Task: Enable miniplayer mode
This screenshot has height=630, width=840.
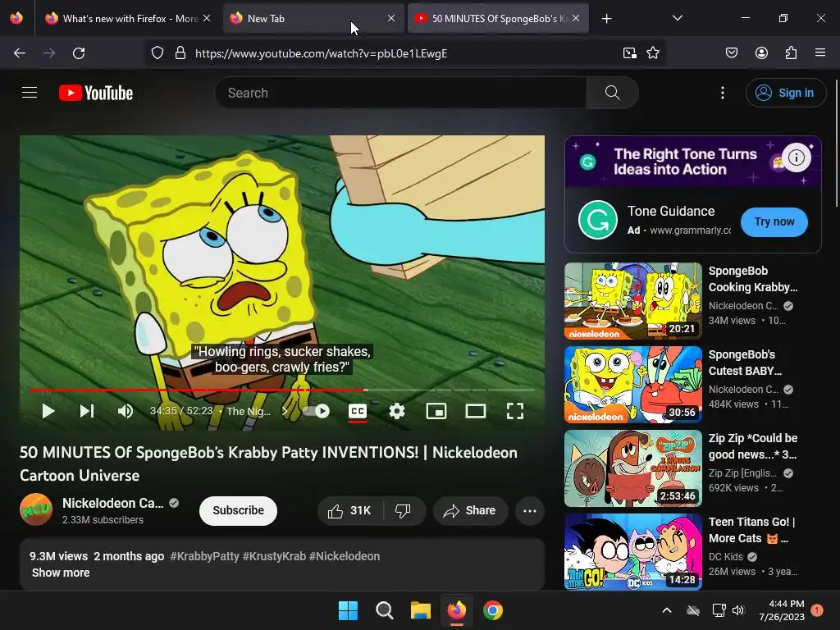Action: (x=436, y=411)
